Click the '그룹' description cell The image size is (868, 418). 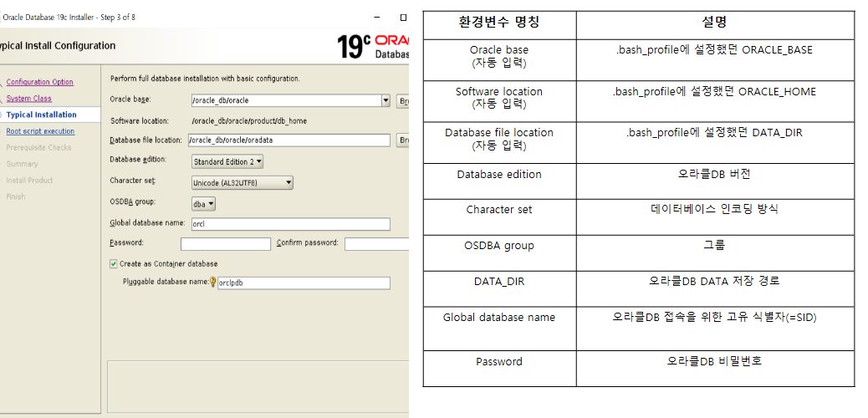715,253
